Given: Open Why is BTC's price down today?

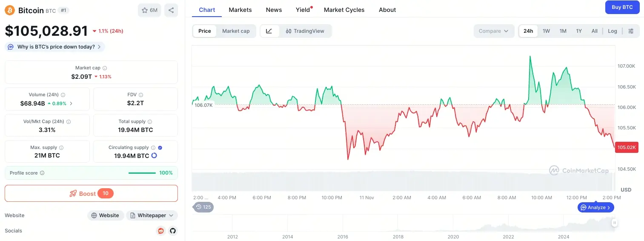Looking at the screenshot, I should pyautogui.click(x=55, y=47).
